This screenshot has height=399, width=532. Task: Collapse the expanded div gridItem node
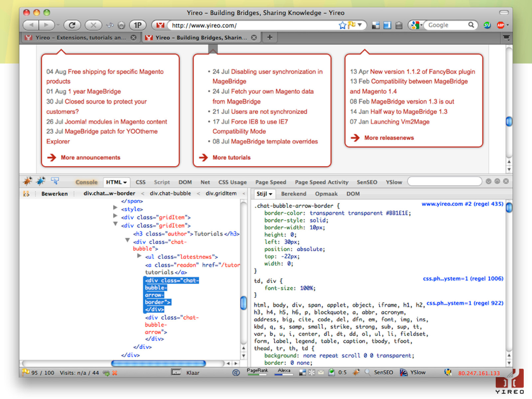(115, 224)
